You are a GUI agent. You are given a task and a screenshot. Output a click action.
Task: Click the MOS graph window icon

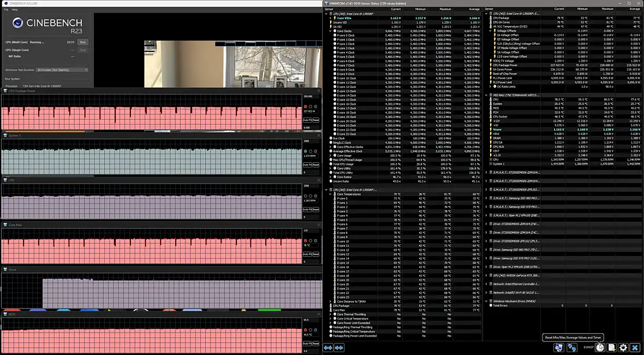pos(5,314)
